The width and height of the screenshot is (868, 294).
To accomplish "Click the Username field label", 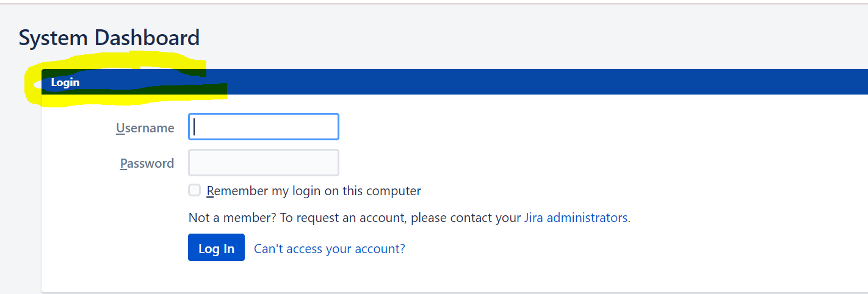I will click(x=145, y=128).
